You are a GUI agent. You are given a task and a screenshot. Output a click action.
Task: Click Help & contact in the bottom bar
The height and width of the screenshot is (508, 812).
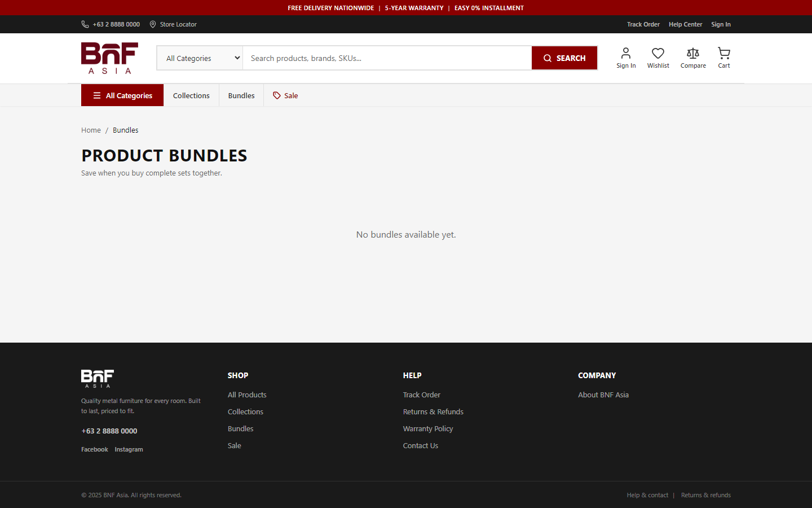(647, 495)
